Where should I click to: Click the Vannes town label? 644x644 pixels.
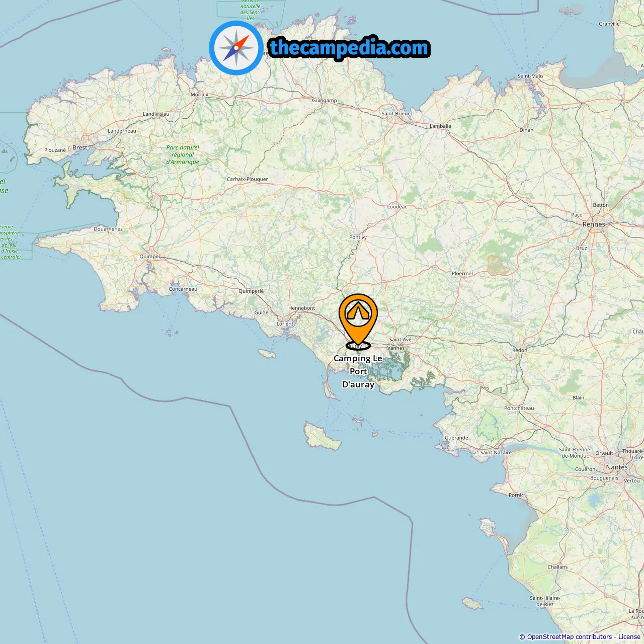(396, 348)
